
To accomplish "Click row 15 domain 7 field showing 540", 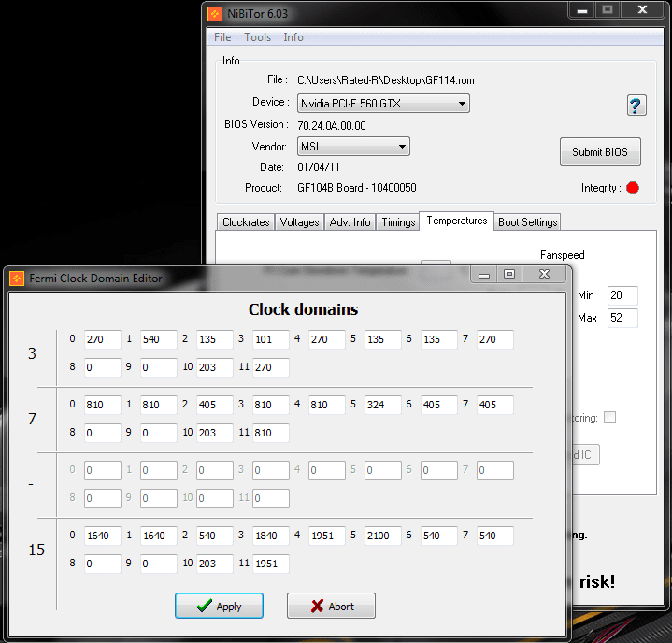I will tap(495, 536).
